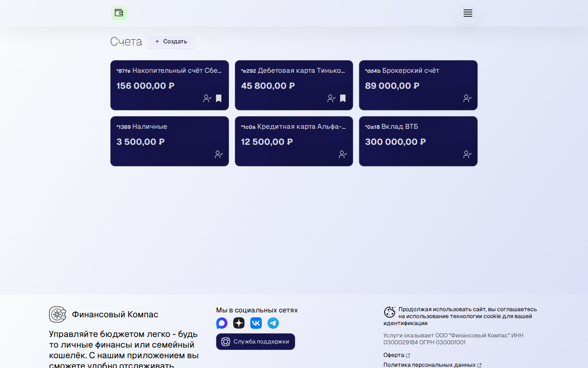Click the Счета page heading

126,41
